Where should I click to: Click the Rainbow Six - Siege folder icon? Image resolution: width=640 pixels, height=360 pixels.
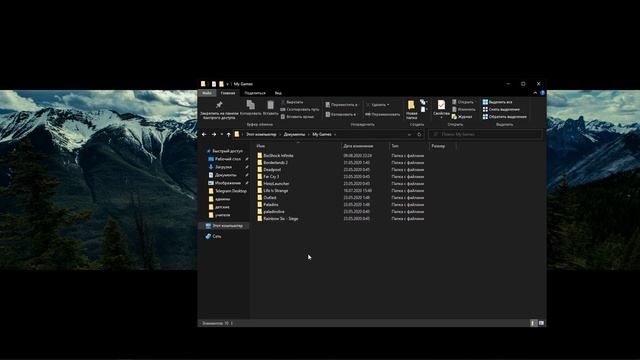point(260,219)
